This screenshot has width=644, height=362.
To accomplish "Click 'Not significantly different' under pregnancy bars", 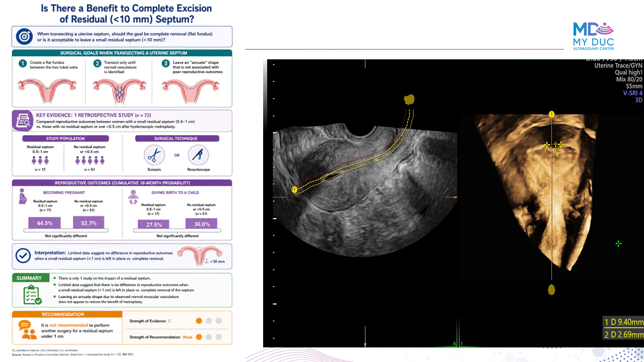I will coord(66,235).
